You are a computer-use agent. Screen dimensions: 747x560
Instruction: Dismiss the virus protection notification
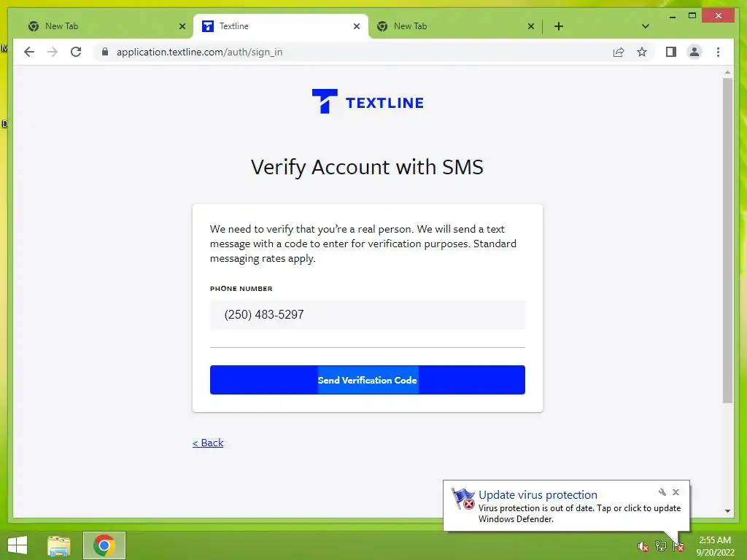coord(676,492)
